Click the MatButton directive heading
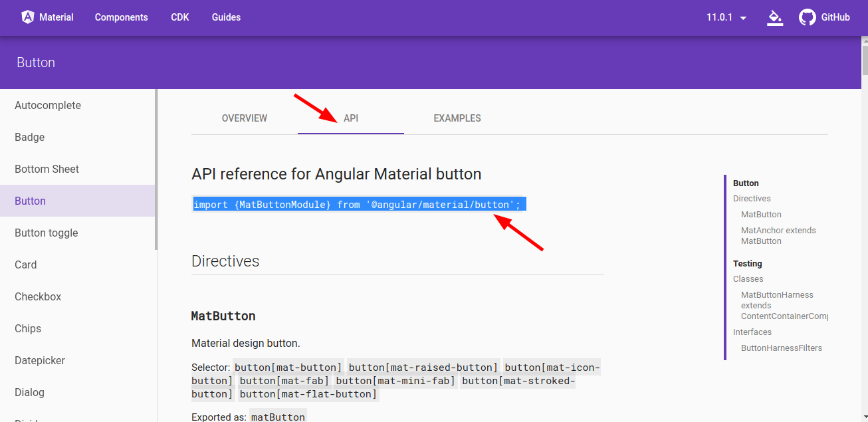 pyautogui.click(x=223, y=316)
